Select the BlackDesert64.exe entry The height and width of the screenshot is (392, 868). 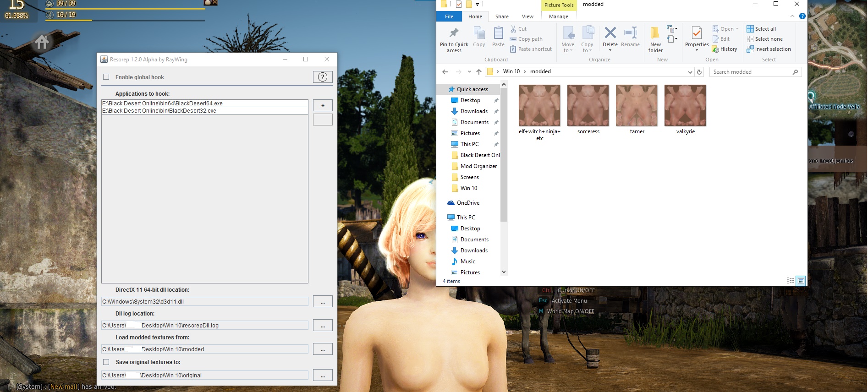205,103
